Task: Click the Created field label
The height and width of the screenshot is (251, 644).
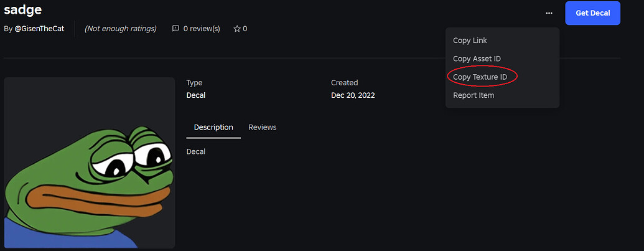Action: pyautogui.click(x=344, y=82)
